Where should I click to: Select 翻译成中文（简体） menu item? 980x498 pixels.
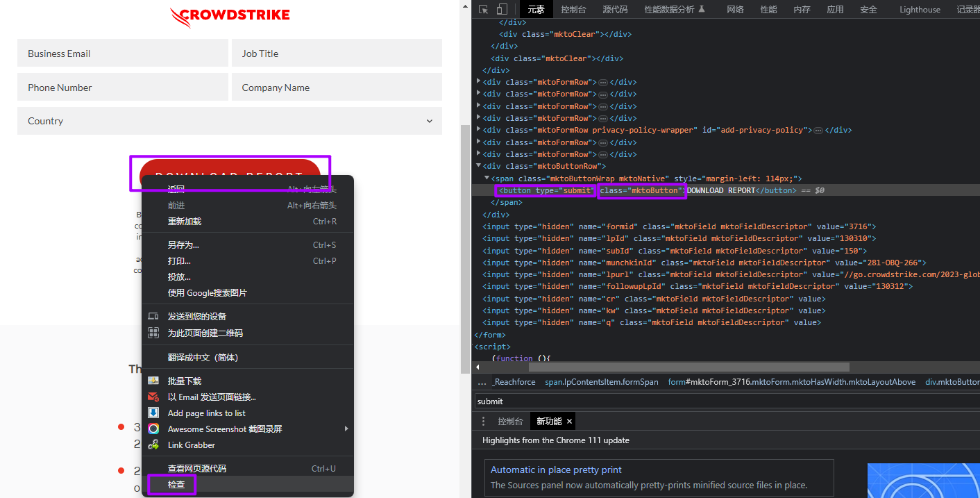[248, 357]
